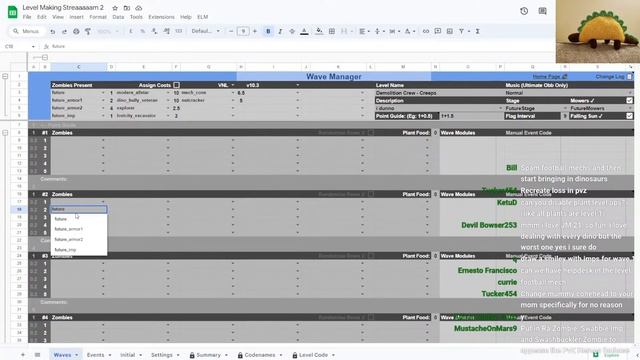Insert a comment from the toolbar
Screen dimensions: 640x360
(438, 31)
